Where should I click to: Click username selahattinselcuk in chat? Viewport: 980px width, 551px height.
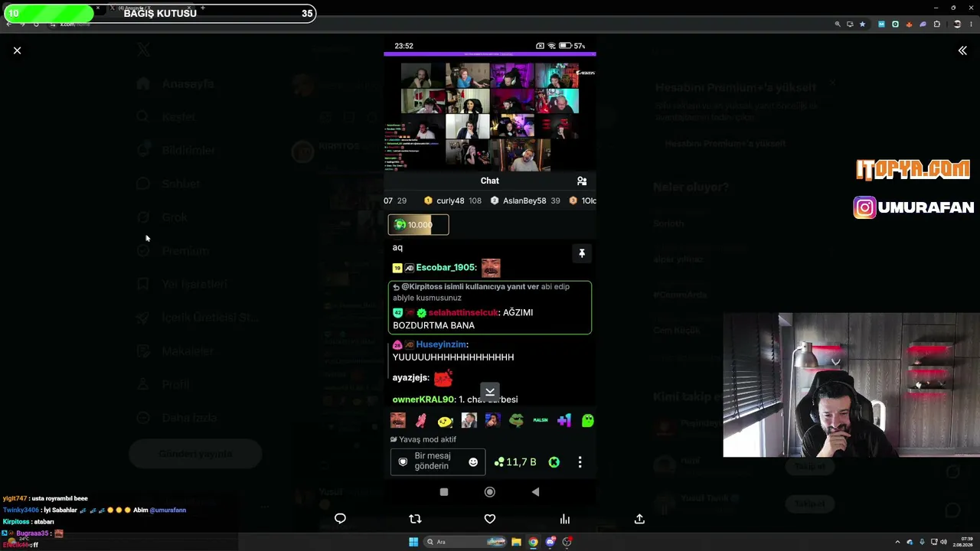click(x=463, y=312)
